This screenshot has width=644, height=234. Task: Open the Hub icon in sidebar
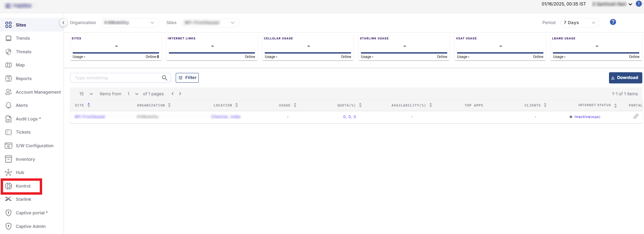[8, 173]
